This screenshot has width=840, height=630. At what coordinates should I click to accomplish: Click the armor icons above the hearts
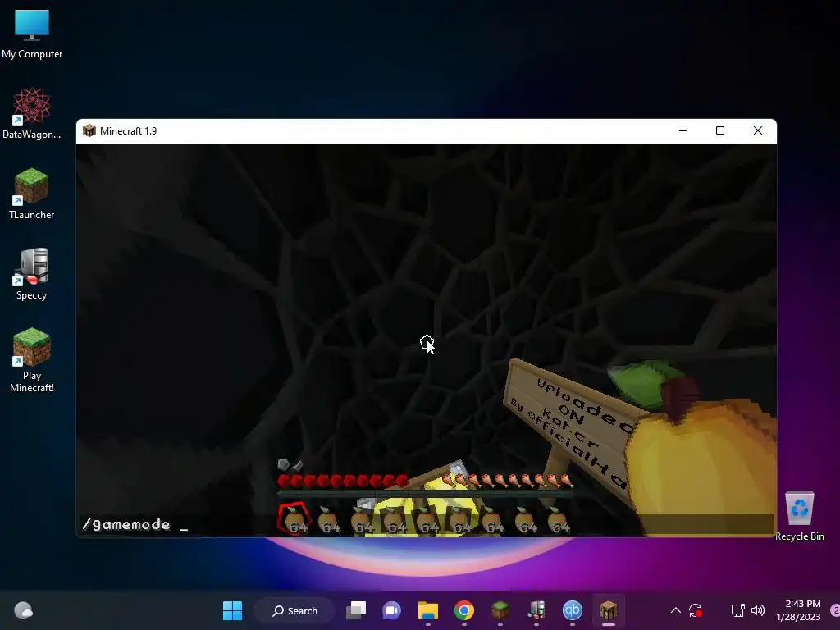(290, 464)
